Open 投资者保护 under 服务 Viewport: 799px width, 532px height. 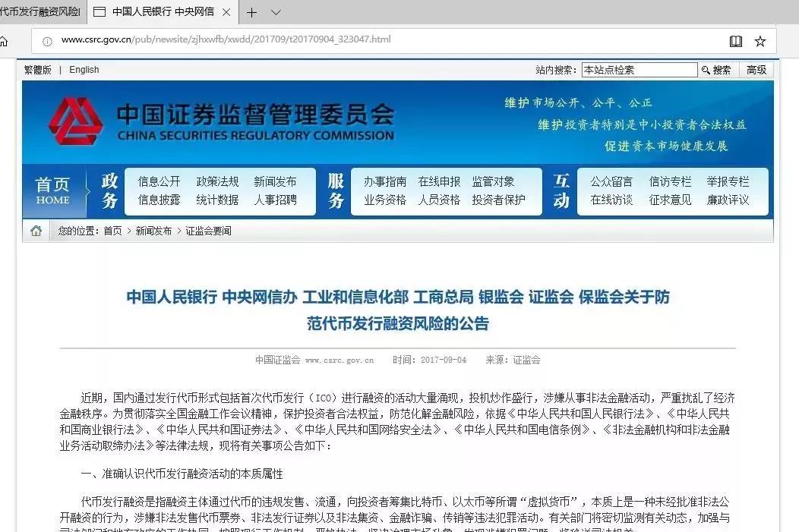click(x=498, y=200)
